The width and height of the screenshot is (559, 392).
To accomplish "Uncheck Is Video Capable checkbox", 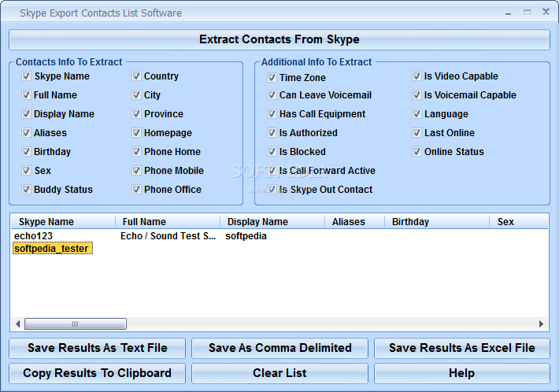I will point(416,76).
